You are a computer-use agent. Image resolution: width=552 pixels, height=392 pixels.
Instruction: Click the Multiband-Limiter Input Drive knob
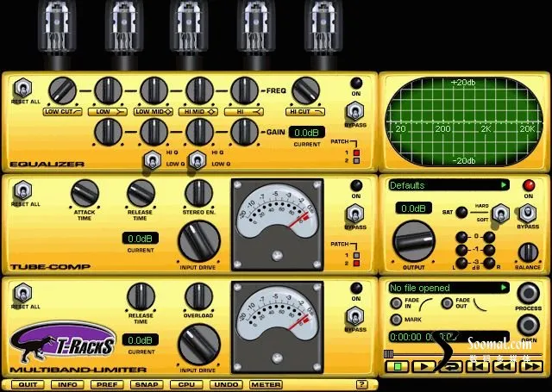coord(199,345)
